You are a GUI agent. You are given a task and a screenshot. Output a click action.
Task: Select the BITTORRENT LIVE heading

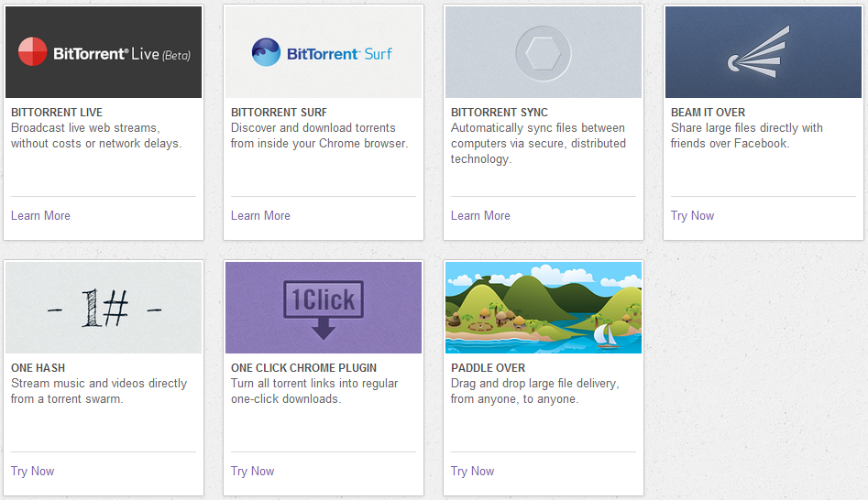pyautogui.click(x=57, y=113)
